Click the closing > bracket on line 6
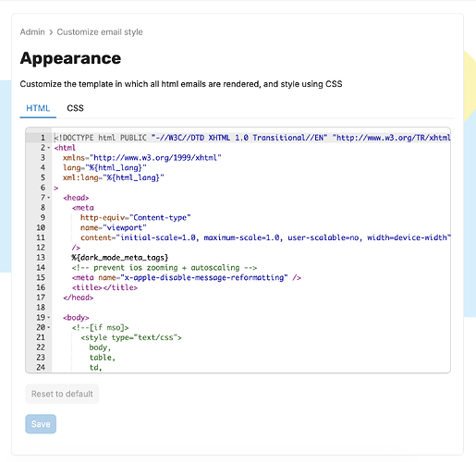 click(x=56, y=188)
